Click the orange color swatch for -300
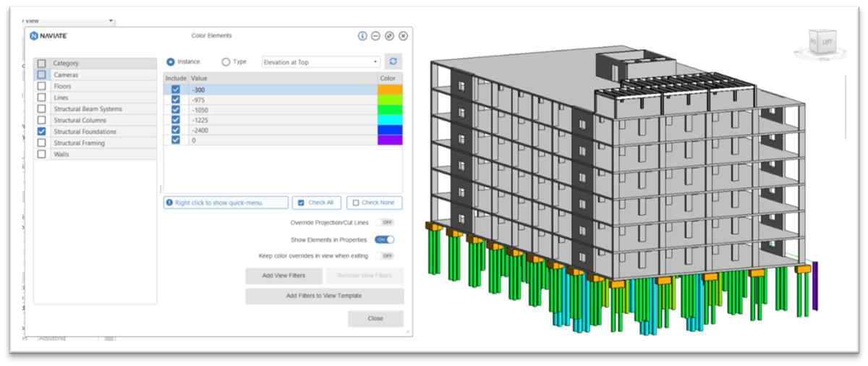868x366 pixels. click(389, 89)
